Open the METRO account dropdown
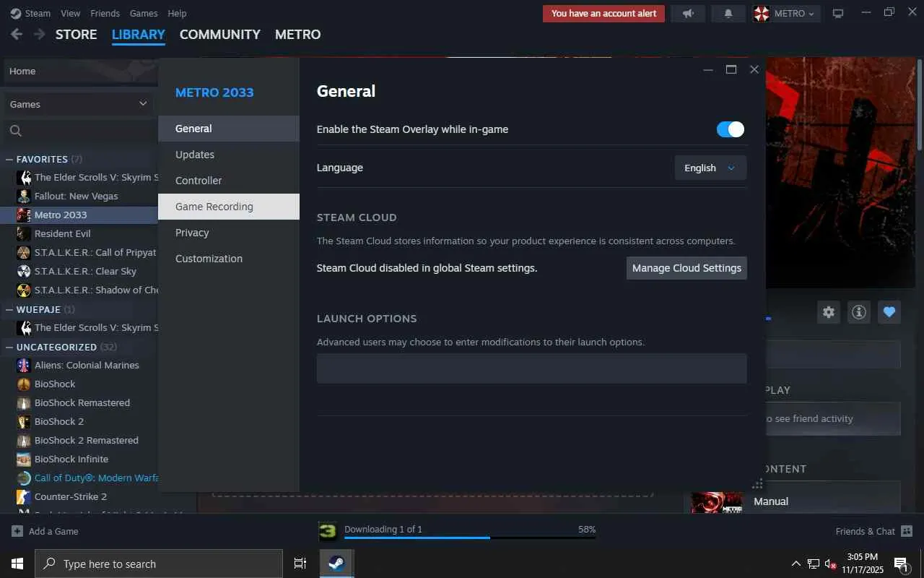 coord(786,14)
